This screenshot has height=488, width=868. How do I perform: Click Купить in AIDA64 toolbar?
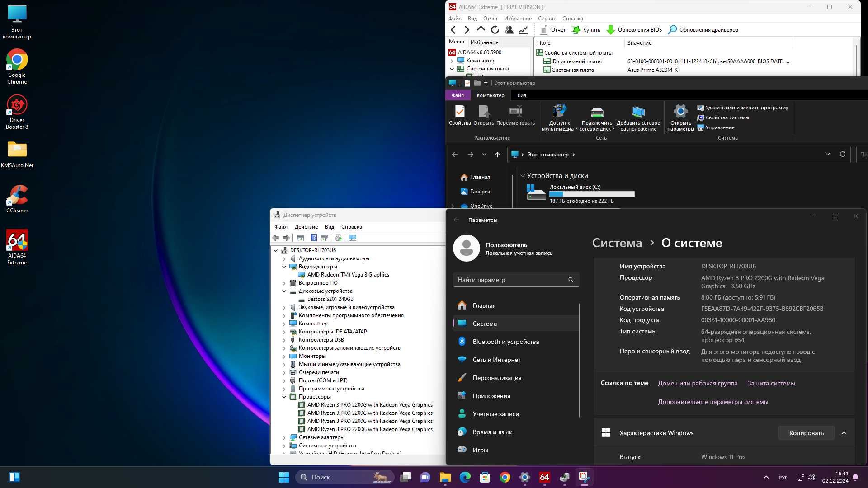click(x=586, y=30)
